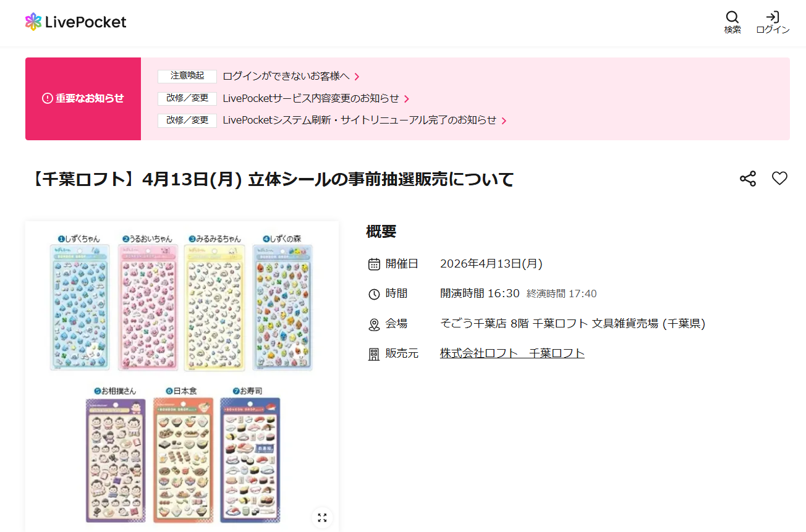
Task: Open システム刷新・サイトリニューアル完了 notice
Action: [360, 120]
